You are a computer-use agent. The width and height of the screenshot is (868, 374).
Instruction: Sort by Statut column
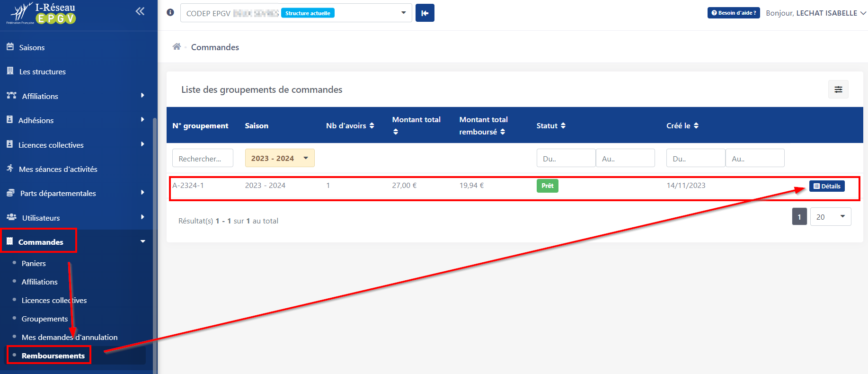(x=563, y=125)
